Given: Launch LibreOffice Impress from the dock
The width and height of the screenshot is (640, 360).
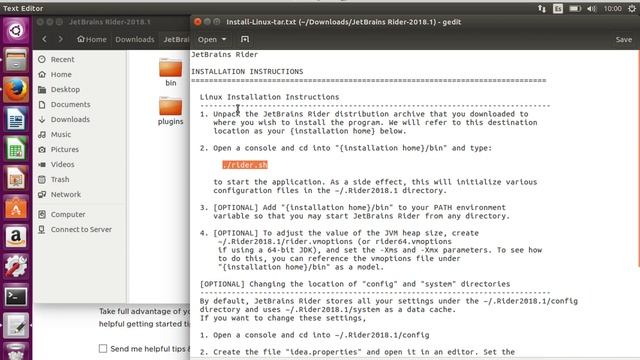Looking at the screenshot, I should pyautogui.click(x=16, y=178).
